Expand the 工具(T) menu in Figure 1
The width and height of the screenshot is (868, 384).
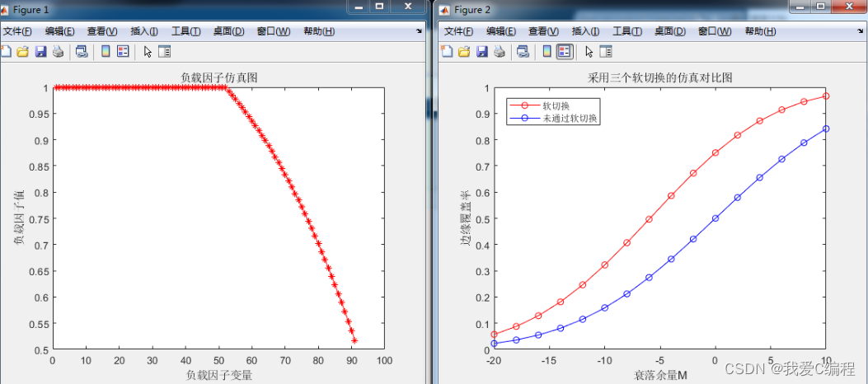pos(185,31)
